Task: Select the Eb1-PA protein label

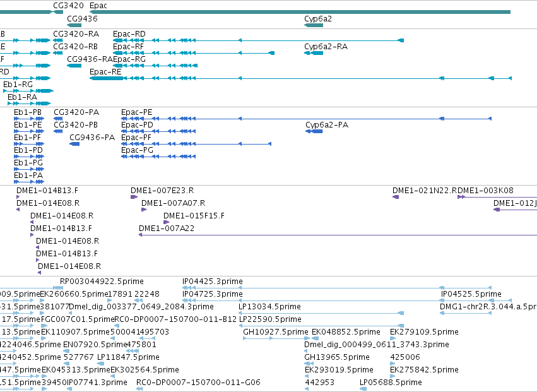Action: [28, 175]
